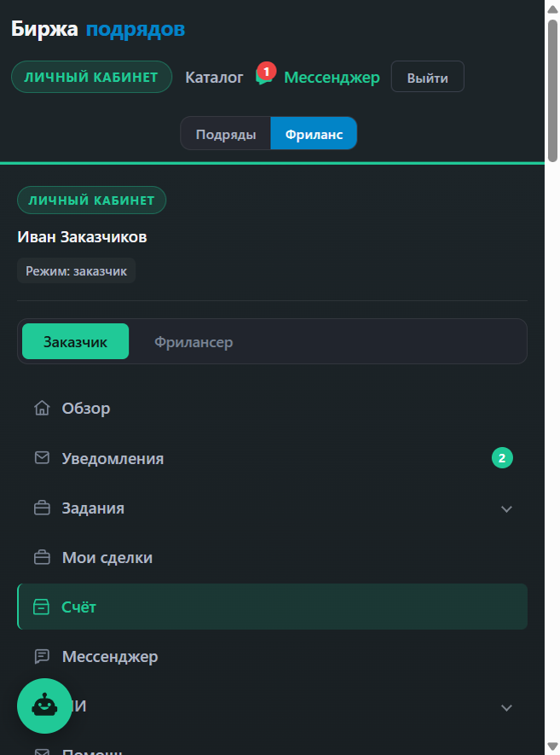Open the AI assistant robot icon
Image resolution: width=560 pixels, height=755 pixels.
pos(44,706)
